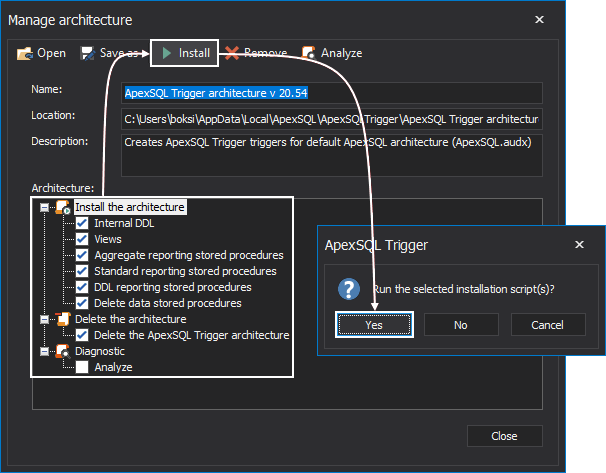Click the Install the architecture node icon
The height and width of the screenshot is (473, 606).
[x=63, y=207]
